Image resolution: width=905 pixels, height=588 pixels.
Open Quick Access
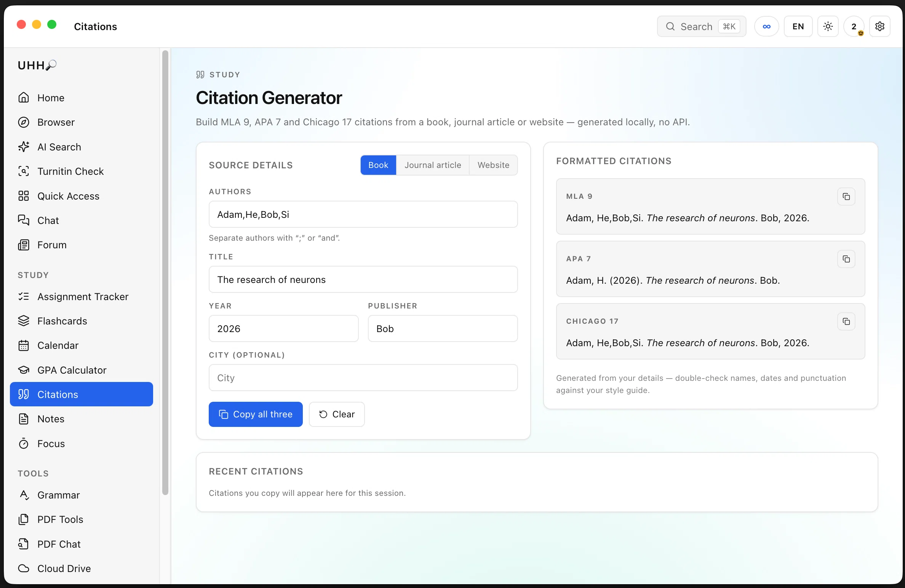[x=82, y=196]
